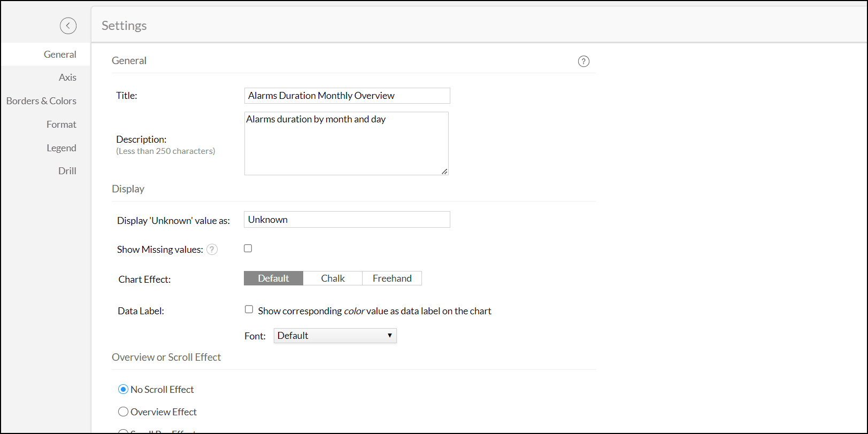Open the Borders & Colors tab
Image resolution: width=868 pixels, height=434 pixels.
point(41,101)
